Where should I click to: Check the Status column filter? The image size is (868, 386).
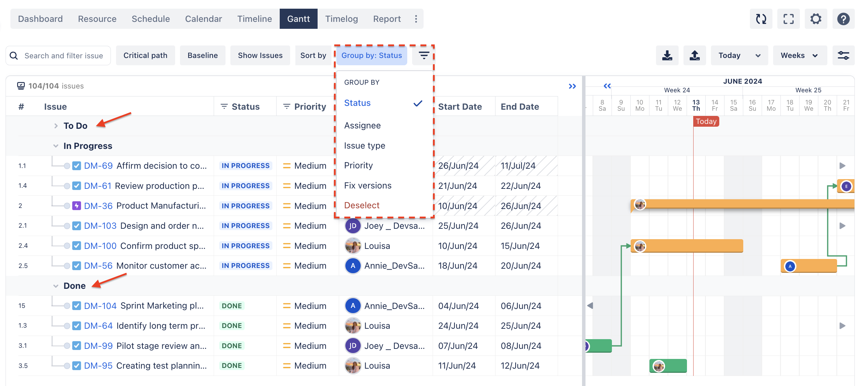pyautogui.click(x=224, y=107)
